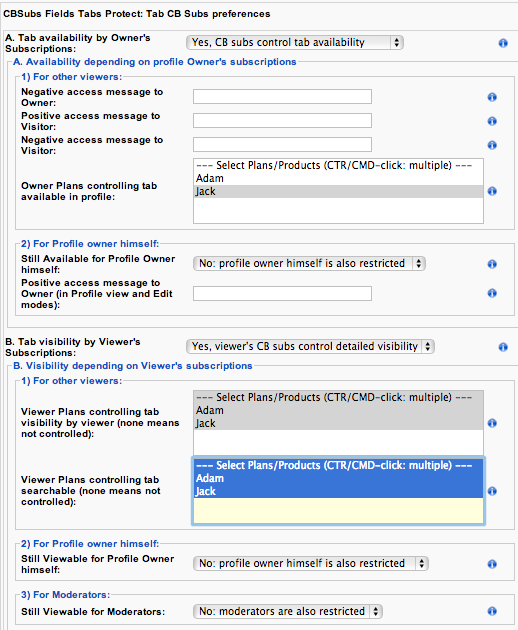Viewport: 518px width, 630px height.
Task: Open the Still Available for Profile Owner dropdown
Action: tap(309, 264)
